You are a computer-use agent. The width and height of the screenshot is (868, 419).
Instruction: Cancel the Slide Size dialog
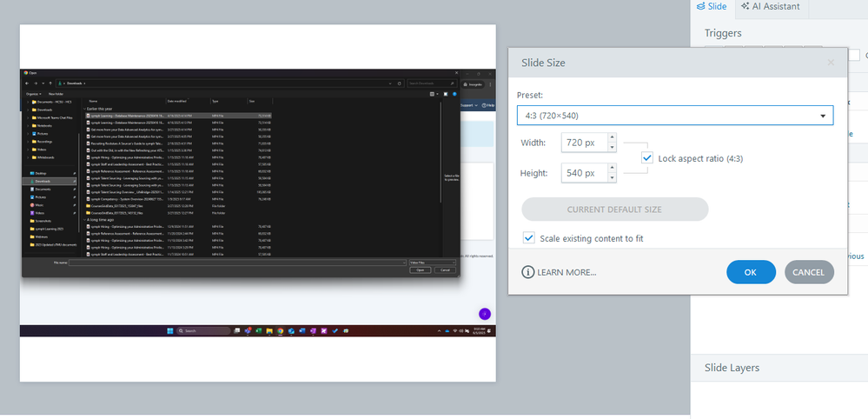(x=809, y=272)
